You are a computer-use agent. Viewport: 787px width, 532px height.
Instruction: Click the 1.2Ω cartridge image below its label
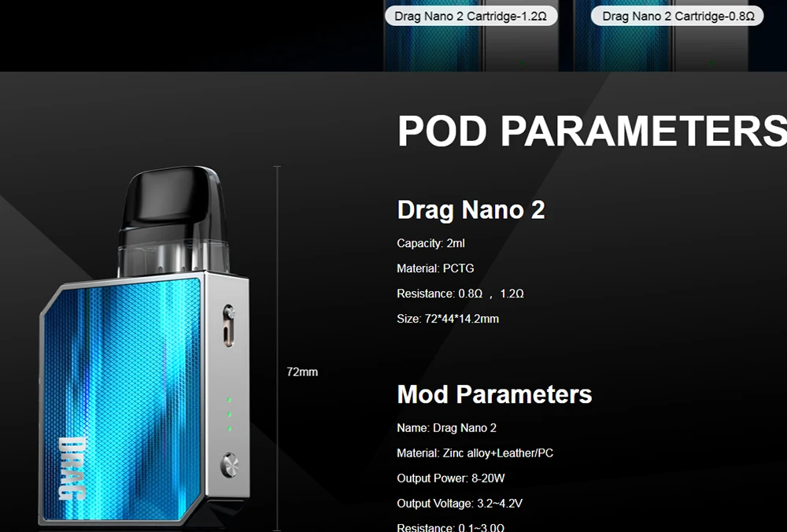(471, 49)
